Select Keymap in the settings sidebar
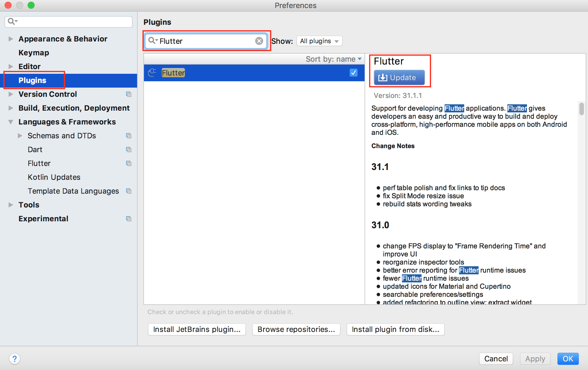Image resolution: width=588 pixels, height=370 pixels. coord(34,53)
